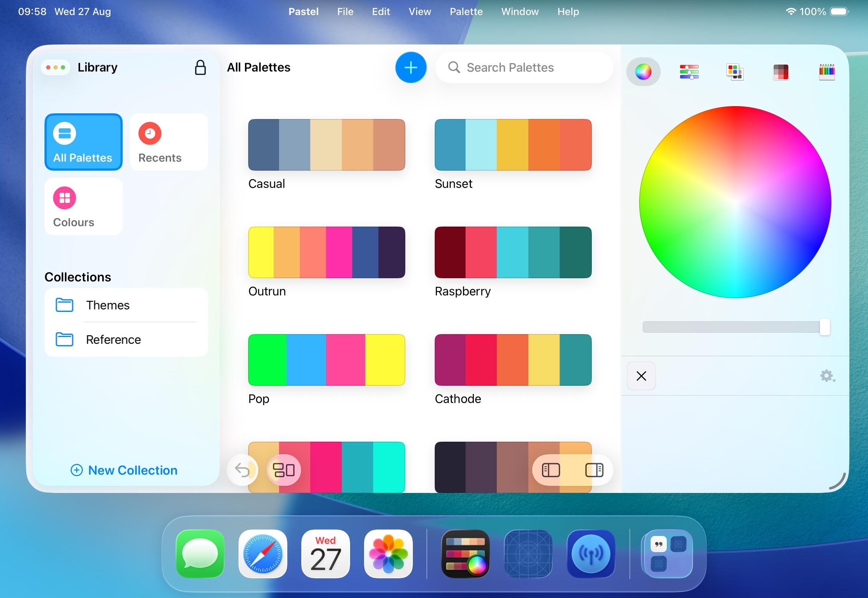The height and width of the screenshot is (598, 868).
Task: Click the Recents clock icon
Action: click(150, 133)
